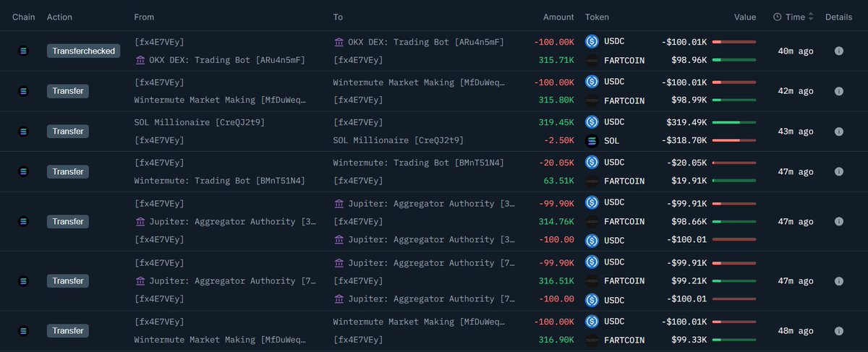Click the 314.76K amount
Image resolution: width=868 pixels, height=352 pixels.
pos(557,222)
